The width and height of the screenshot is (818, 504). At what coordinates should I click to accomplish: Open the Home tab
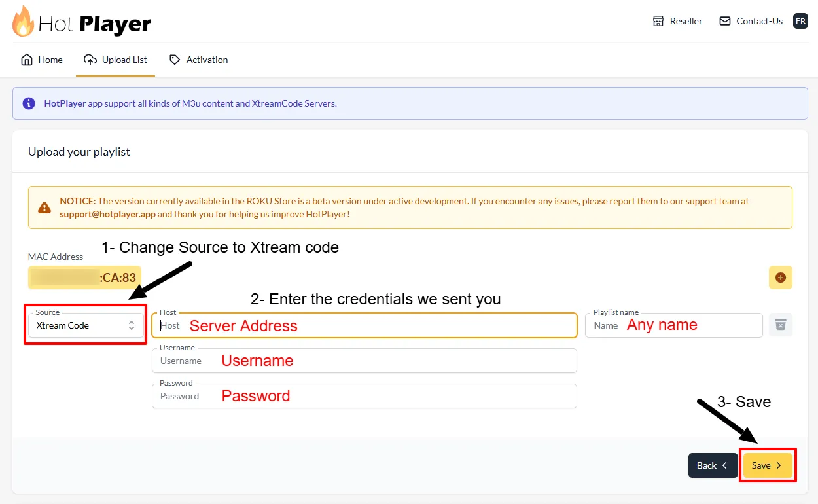pyautogui.click(x=42, y=60)
